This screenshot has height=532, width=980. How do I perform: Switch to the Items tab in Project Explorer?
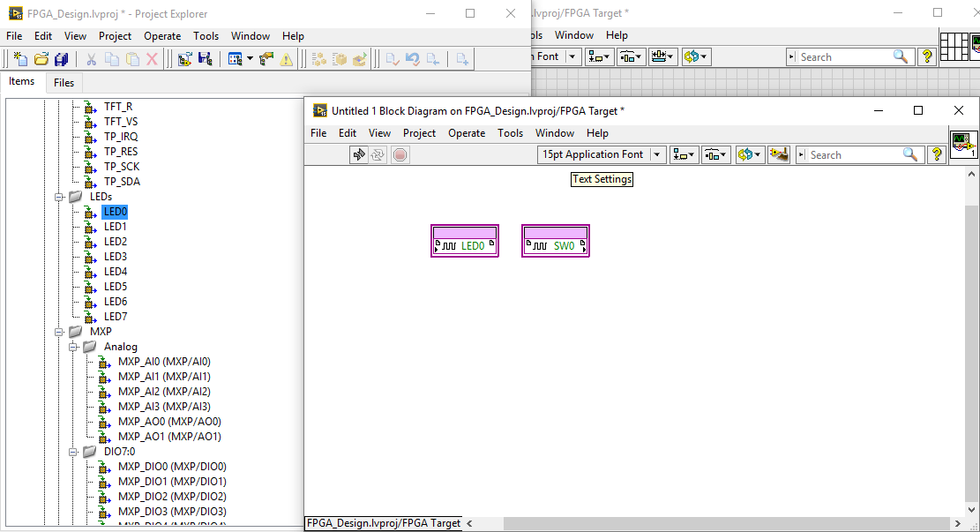point(22,81)
